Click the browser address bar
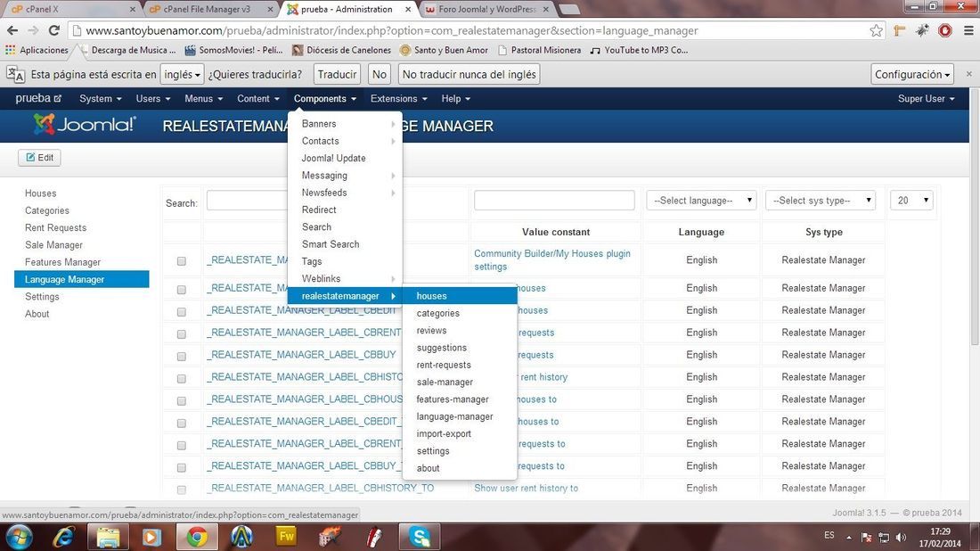The image size is (980, 551). point(469,30)
